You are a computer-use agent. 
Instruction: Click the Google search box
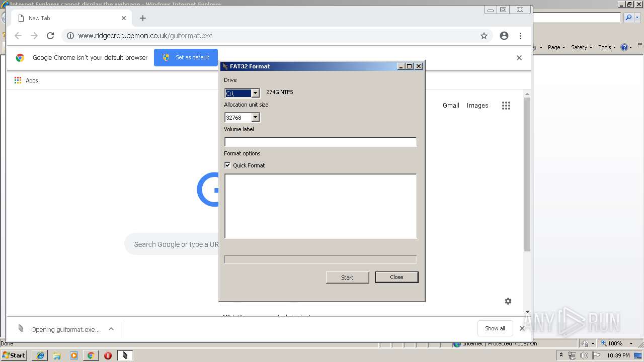172,244
